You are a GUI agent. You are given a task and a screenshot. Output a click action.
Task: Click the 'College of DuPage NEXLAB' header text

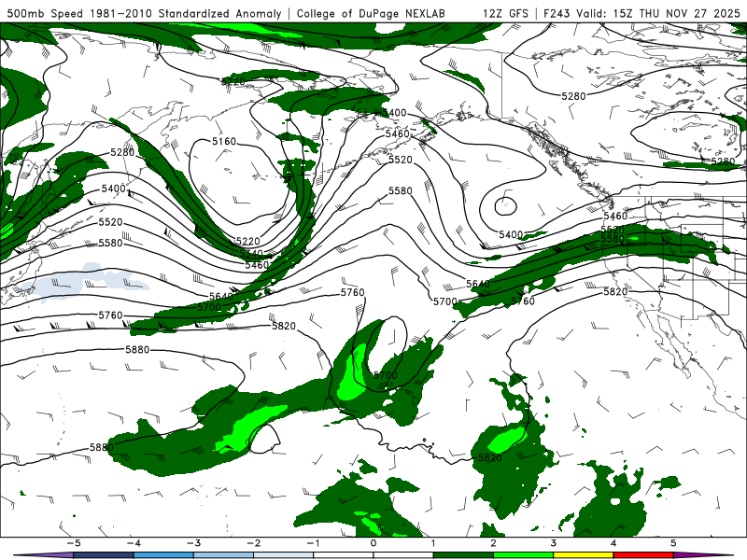coord(371,13)
